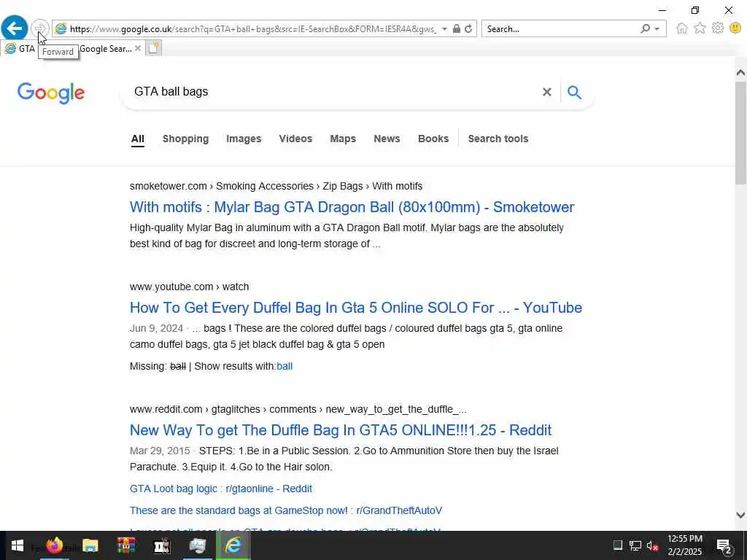Image resolution: width=747 pixels, height=560 pixels.
Task: Open File Explorer from the taskbar
Action: [x=90, y=545]
